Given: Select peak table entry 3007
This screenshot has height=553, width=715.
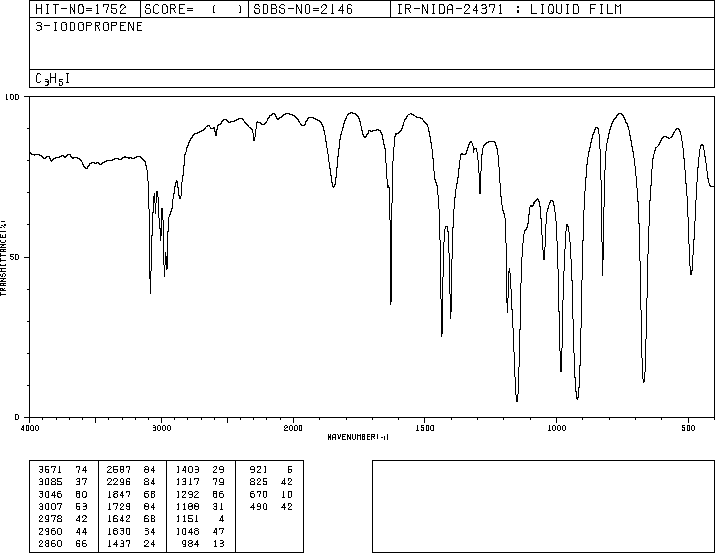Looking at the screenshot, I should point(50,506).
